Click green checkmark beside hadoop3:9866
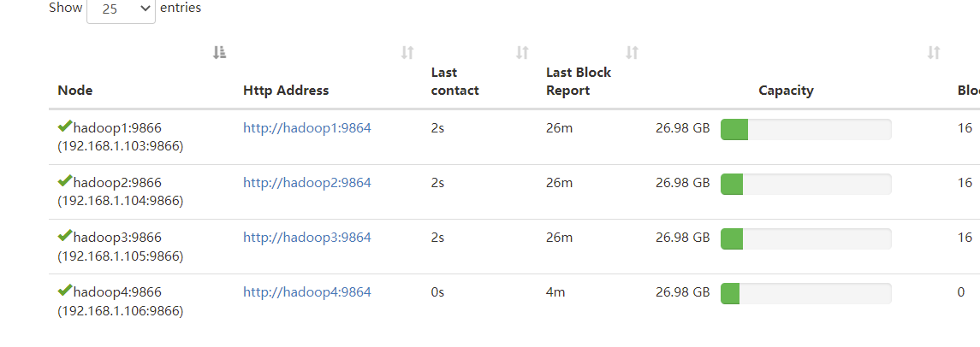The width and height of the screenshot is (980, 347). 64,236
